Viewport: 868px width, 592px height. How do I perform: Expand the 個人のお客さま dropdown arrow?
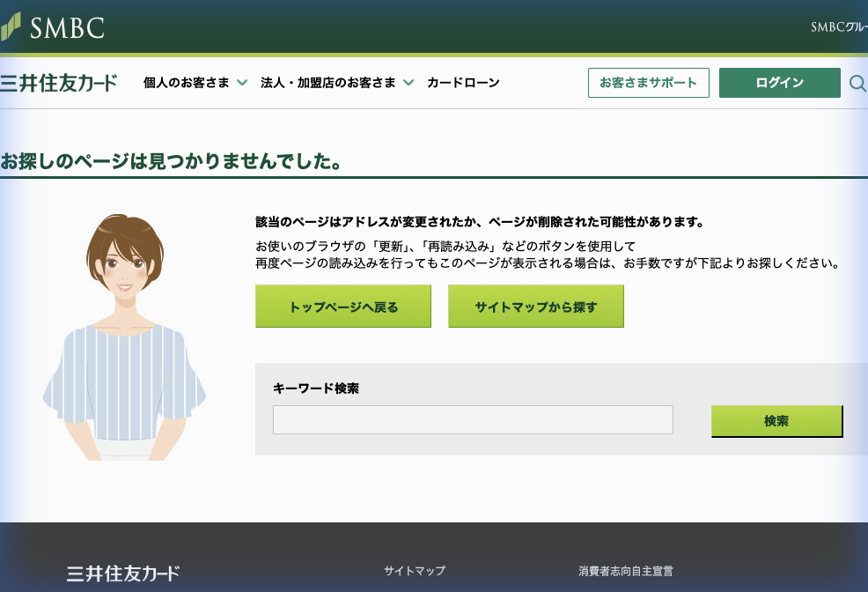coord(242,83)
